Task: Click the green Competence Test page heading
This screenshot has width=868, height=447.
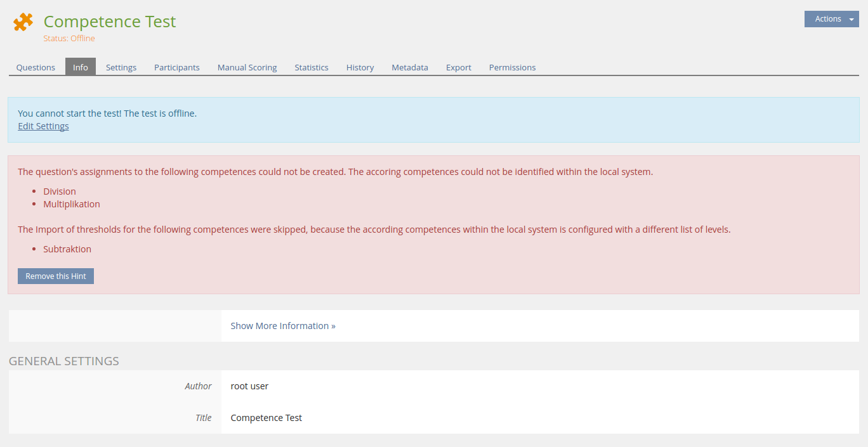Action: click(110, 22)
